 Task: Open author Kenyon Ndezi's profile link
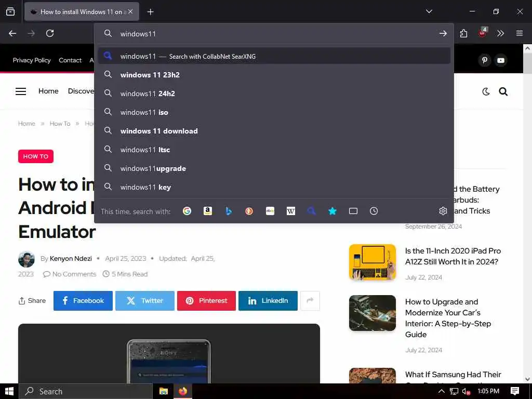pos(71,259)
